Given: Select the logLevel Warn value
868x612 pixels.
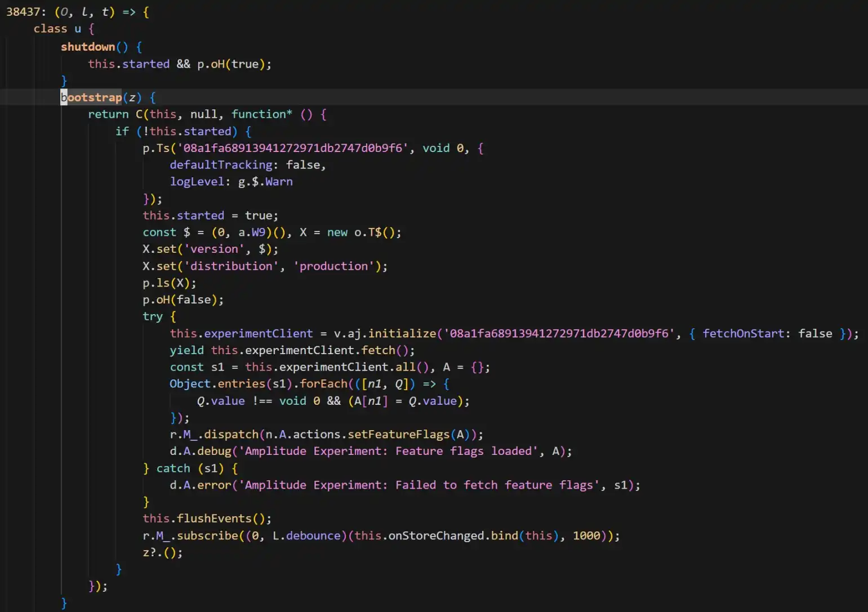Looking at the screenshot, I should (x=279, y=181).
